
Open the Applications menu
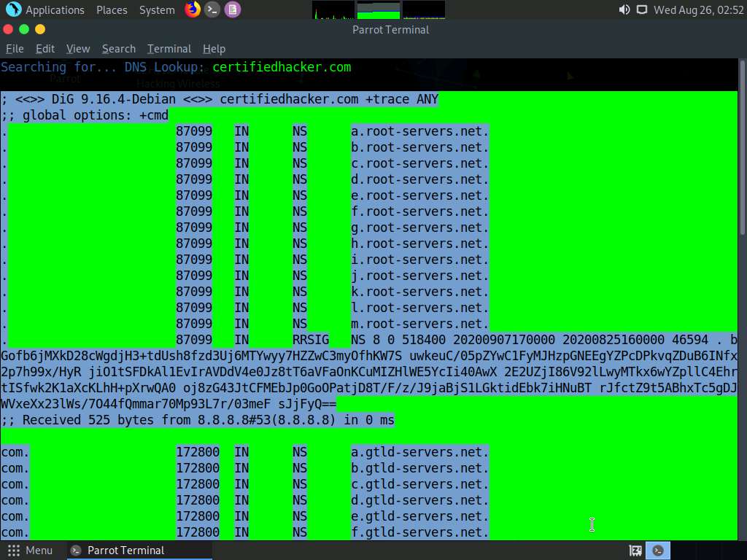coord(55,10)
